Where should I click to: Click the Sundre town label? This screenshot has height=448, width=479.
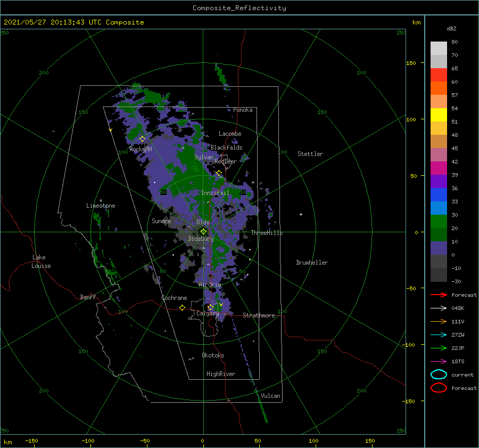tap(161, 221)
